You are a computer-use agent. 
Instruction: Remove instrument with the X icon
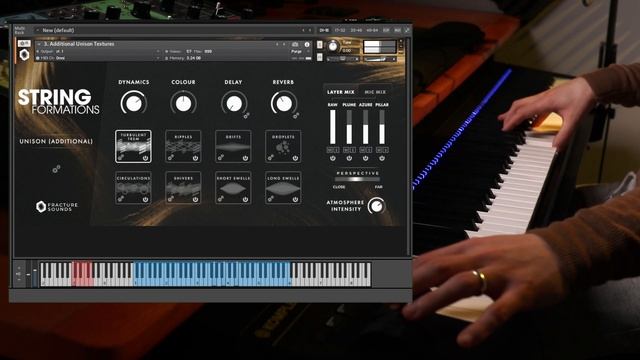click(401, 41)
